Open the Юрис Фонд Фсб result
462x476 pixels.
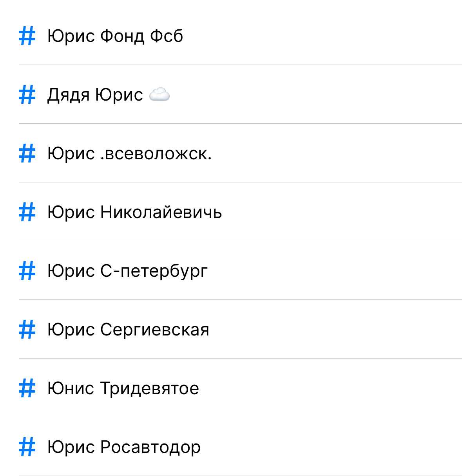coord(115,36)
